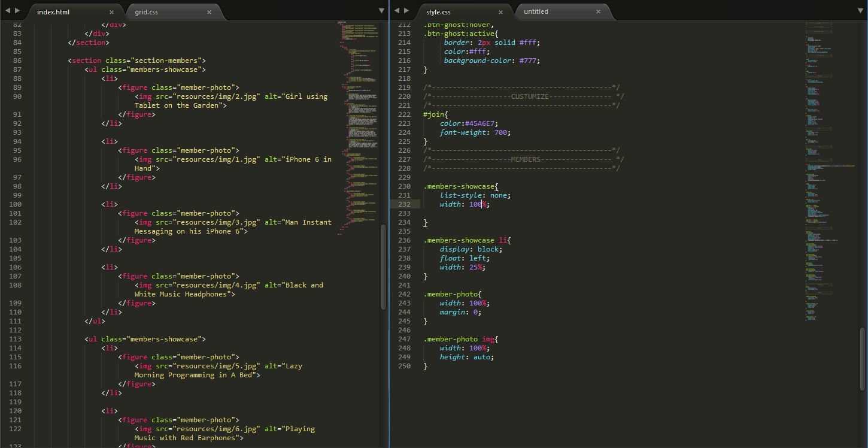Click the next tab arrow in right pane

(x=406, y=11)
